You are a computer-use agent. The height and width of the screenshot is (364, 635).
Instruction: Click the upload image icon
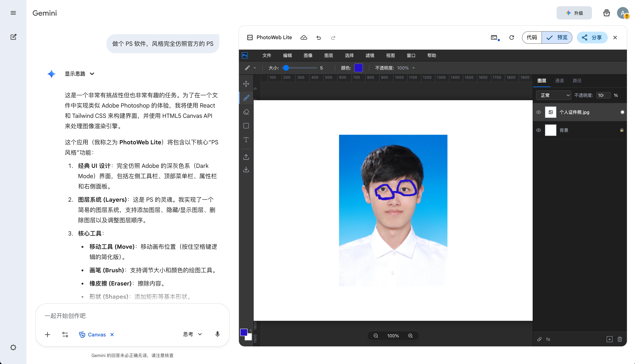tap(246, 157)
